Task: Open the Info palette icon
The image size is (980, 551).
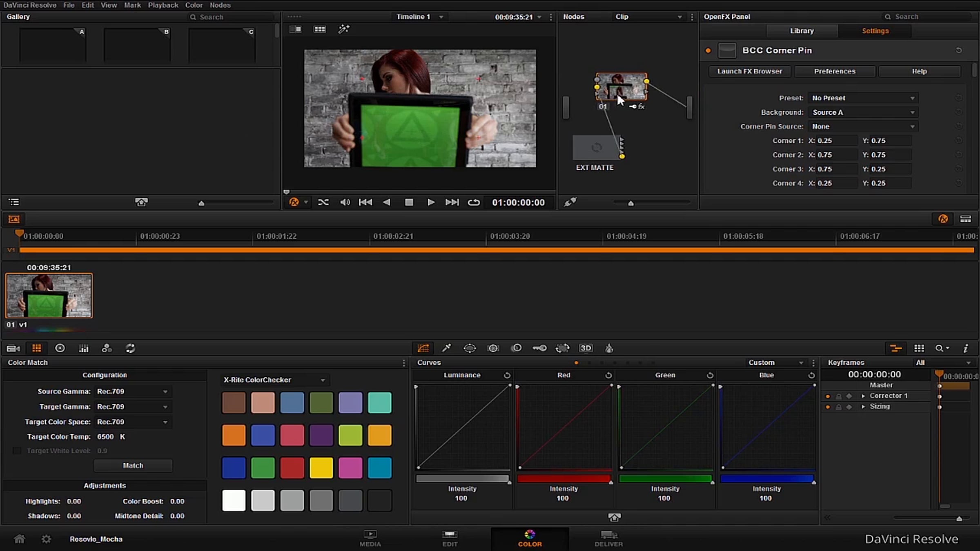Action: tap(966, 348)
